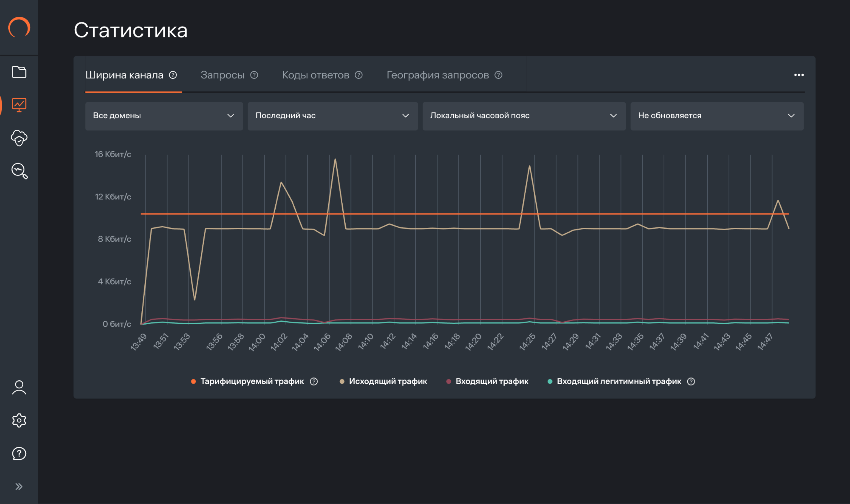Click the 4 Кбит/с axis label
850x504 pixels.
tap(115, 282)
